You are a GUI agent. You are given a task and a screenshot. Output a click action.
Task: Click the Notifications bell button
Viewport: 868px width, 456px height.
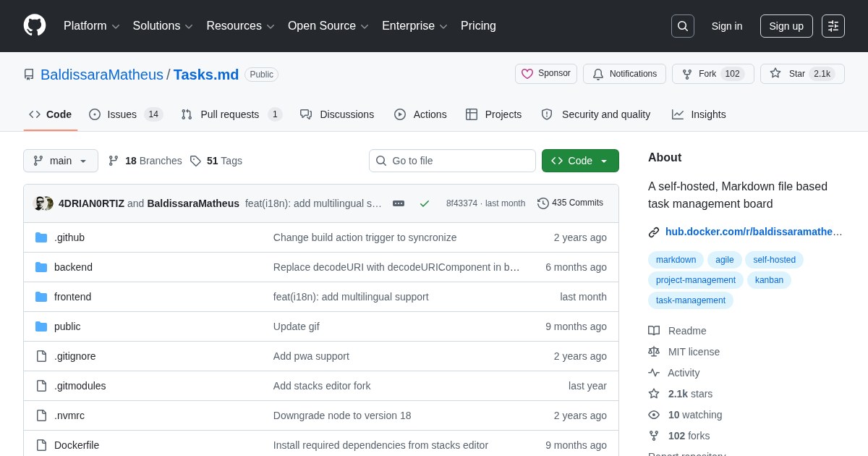(624, 74)
